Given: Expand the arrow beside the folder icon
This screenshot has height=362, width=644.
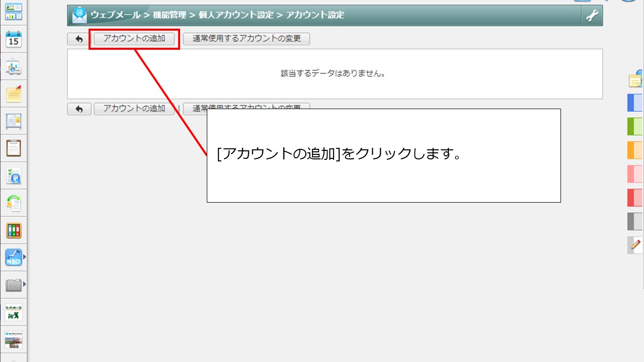Looking at the screenshot, I should click(24, 285).
